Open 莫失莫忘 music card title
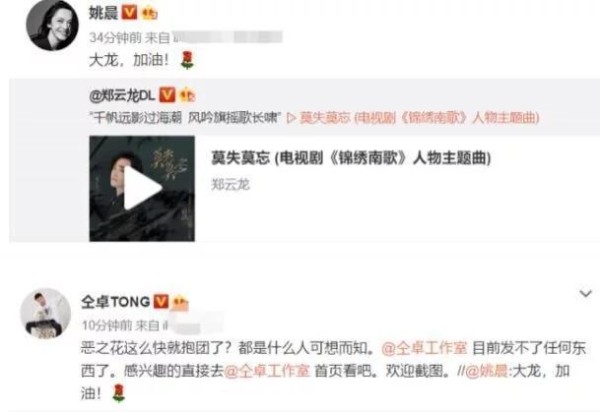The image size is (600, 412). (351, 158)
